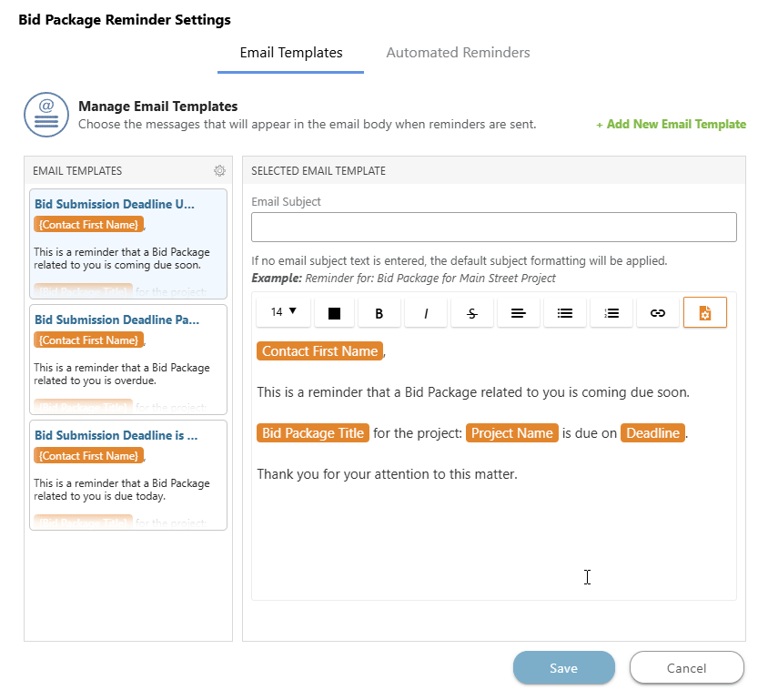Click the Bid Package Title tag in editor
This screenshot has width=768, height=700.
pos(312,433)
